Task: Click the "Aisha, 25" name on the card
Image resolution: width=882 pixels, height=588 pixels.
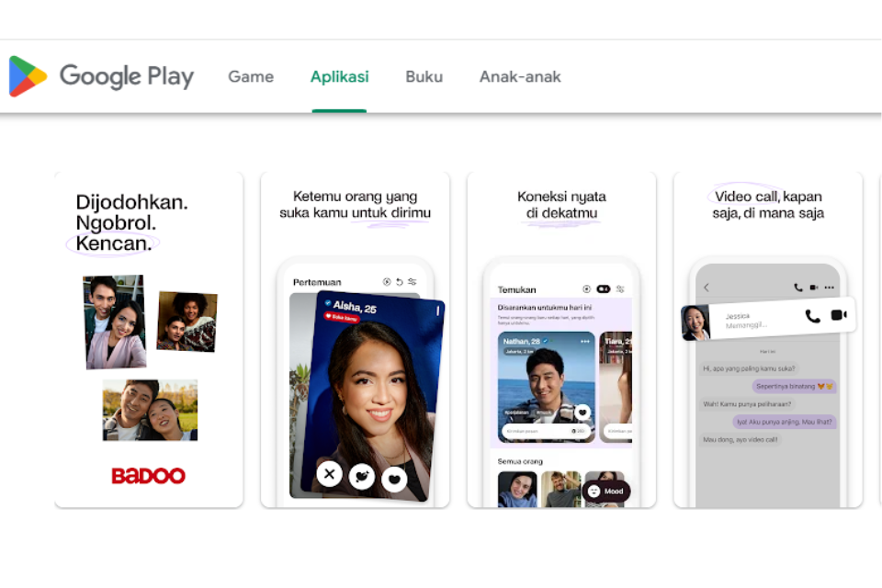Action: pyautogui.click(x=355, y=307)
